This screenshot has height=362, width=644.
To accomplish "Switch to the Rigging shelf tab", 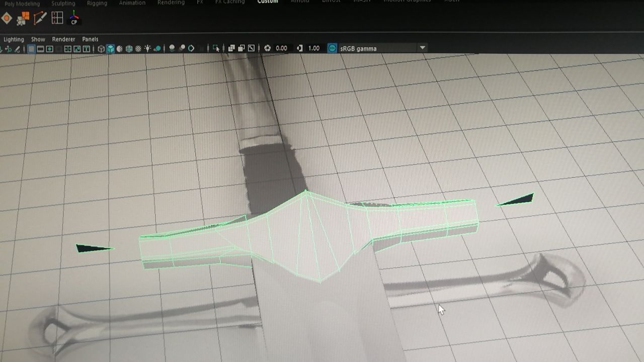I will point(97,3).
